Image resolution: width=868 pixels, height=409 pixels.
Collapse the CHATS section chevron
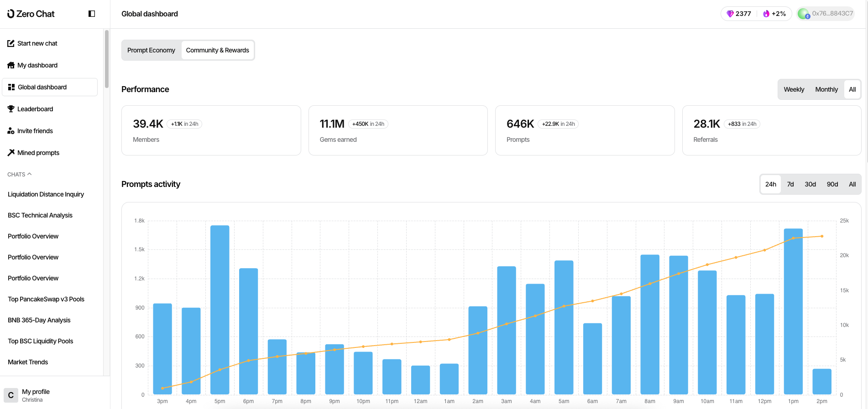pyautogui.click(x=30, y=174)
